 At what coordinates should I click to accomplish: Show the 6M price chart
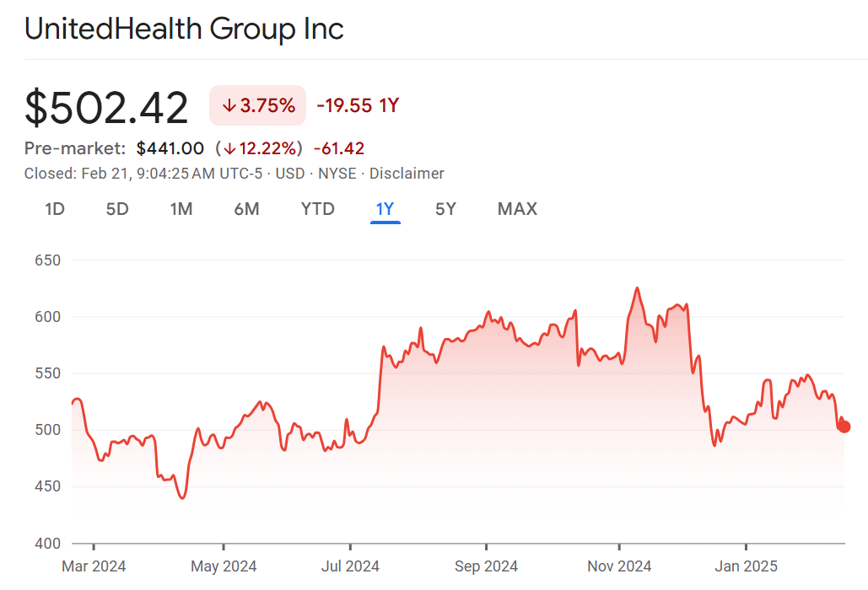(x=246, y=209)
